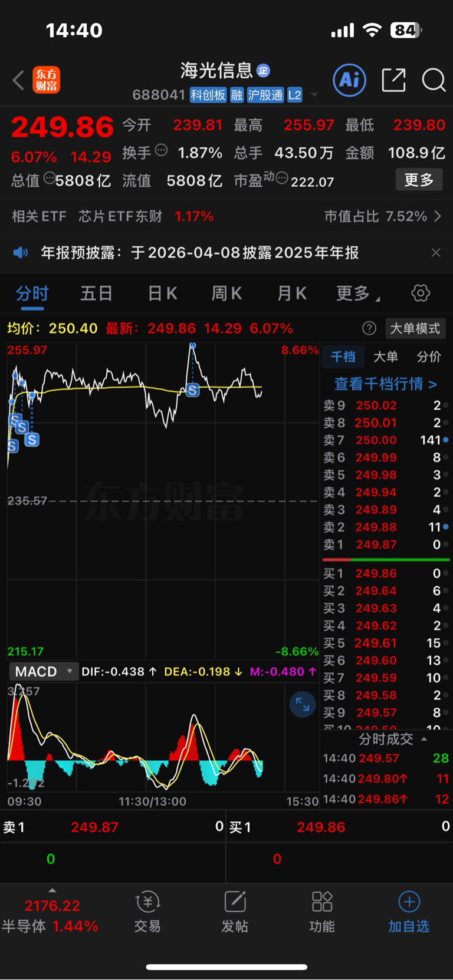This screenshot has width=453, height=980.
Task: Select the 分时 chart tab
Action: tap(32, 293)
